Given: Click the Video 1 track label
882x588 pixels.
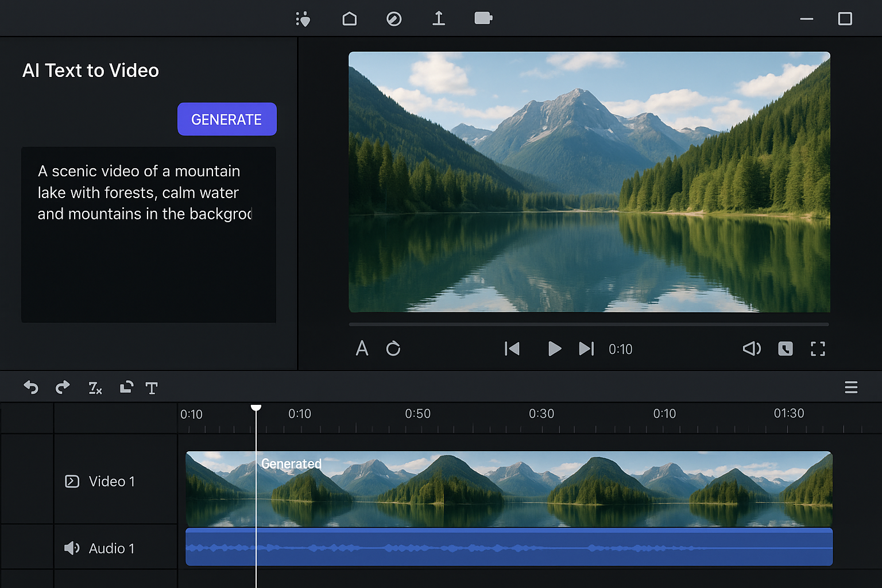Looking at the screenshot, I should [112, 481].
